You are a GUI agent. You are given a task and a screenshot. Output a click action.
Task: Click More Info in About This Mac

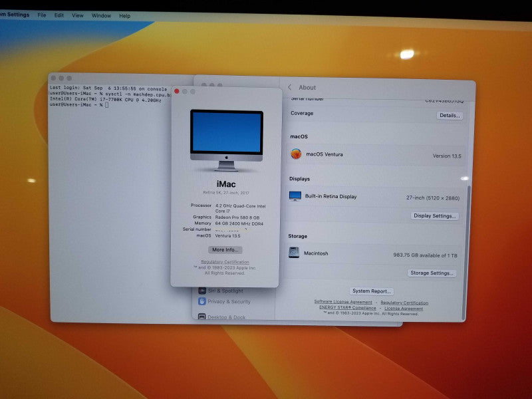point(225,250)
